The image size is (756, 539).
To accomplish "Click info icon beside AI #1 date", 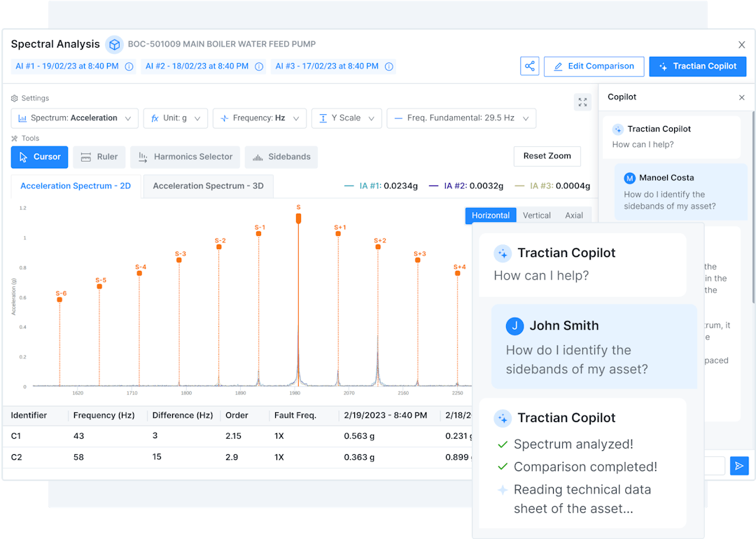I will click(129, 66).
